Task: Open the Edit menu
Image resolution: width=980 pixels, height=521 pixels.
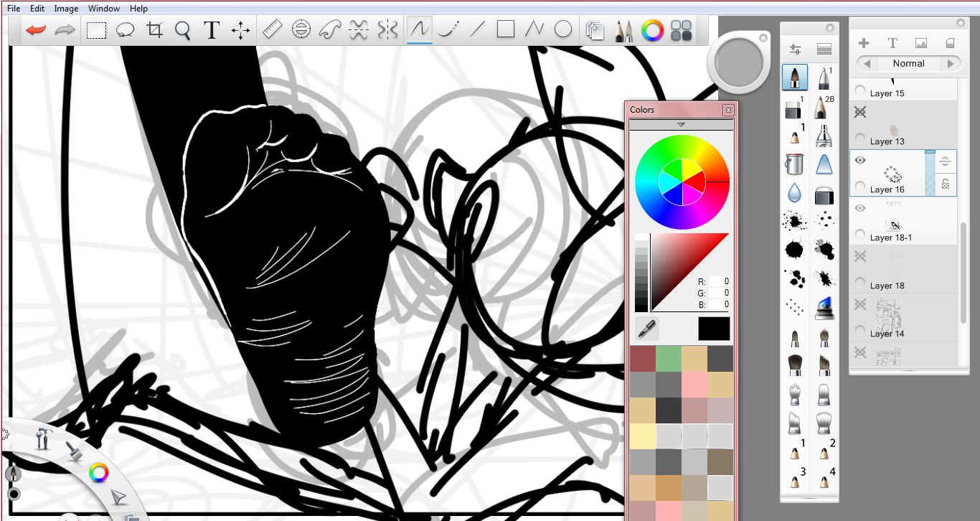Action: tap(37, 9)
